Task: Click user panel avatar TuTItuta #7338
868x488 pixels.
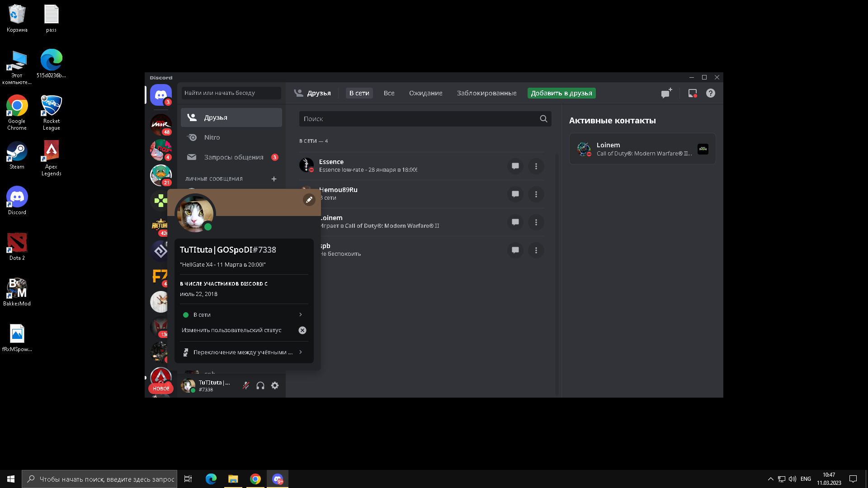Action: click(188, 385)
